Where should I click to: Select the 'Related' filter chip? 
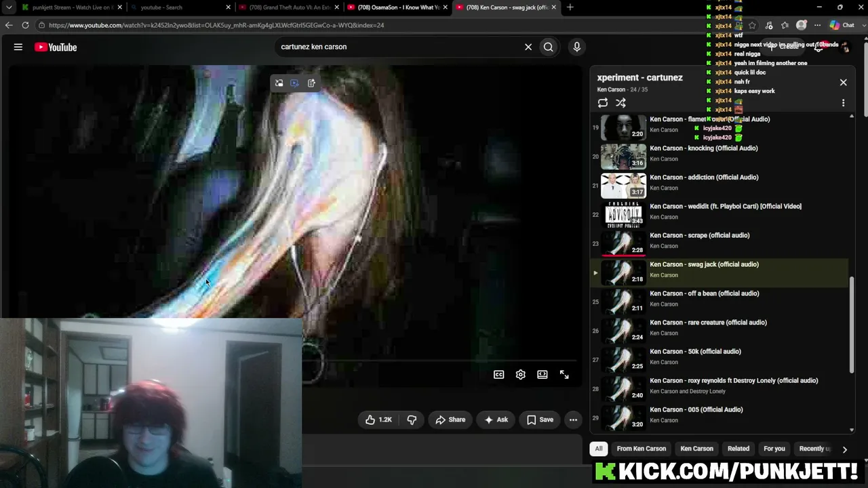(x=738, y=449)
